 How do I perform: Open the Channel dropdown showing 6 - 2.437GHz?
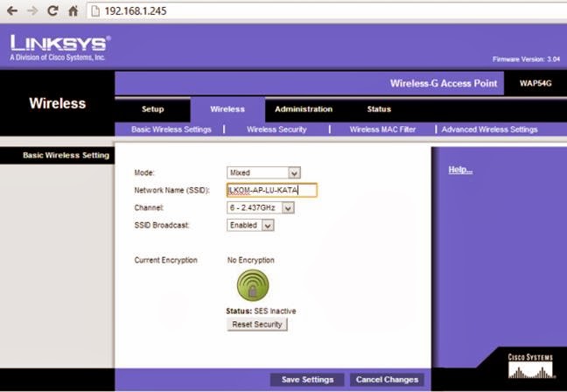click(261, 207)
